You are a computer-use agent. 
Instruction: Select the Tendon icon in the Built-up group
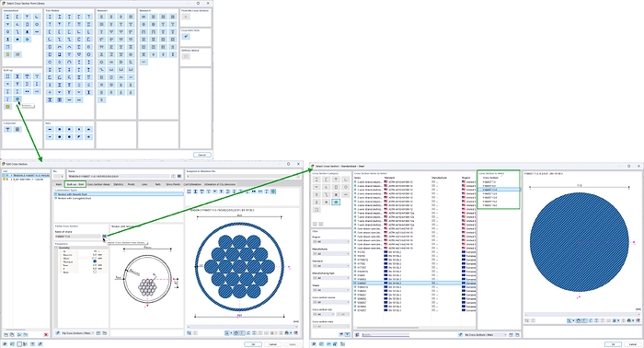pos(17,99)
